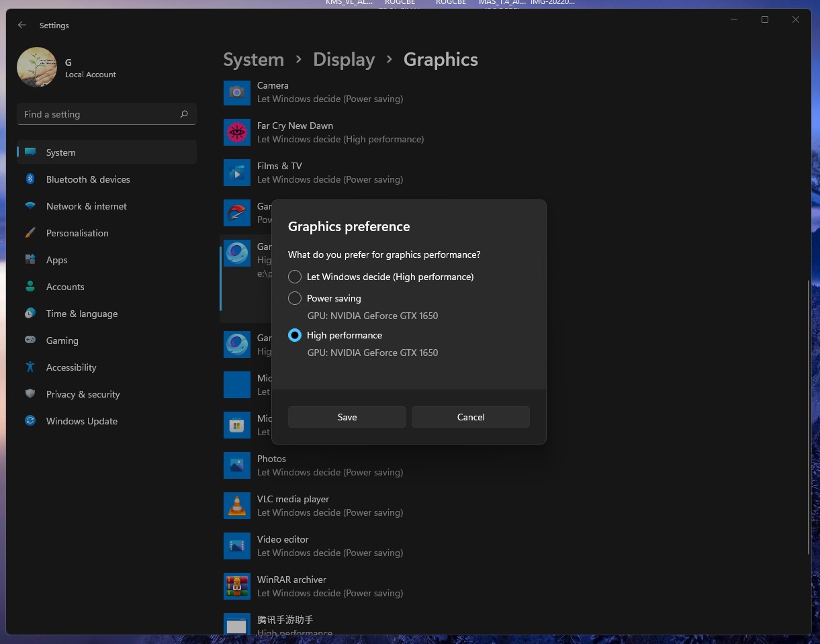Open Bluetooth & devices settings
Viewport: 820px width, 644px height.
tap(107, 179)
